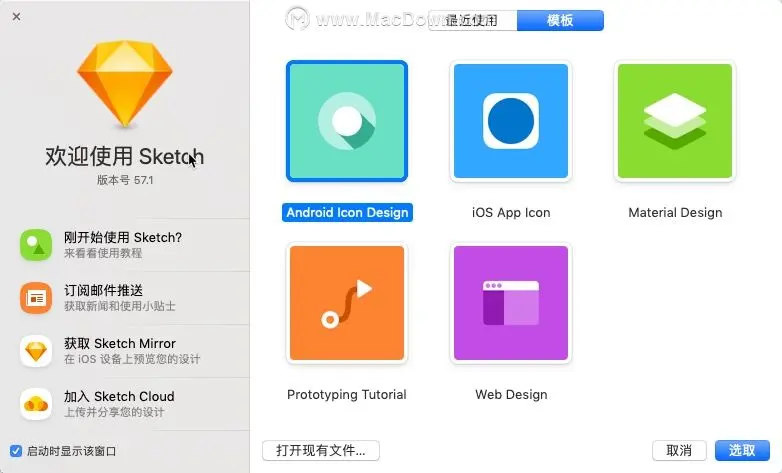Click the 选取 button

(742, 451)
